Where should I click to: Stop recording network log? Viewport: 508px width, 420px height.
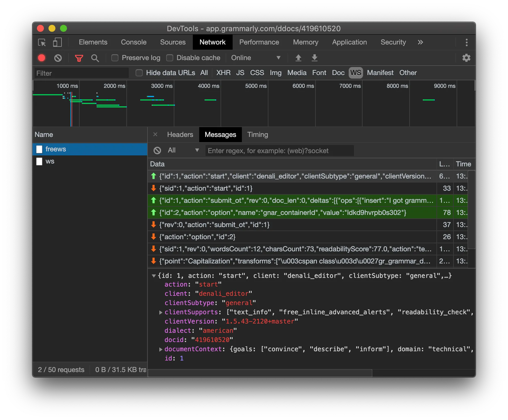click(42, 58)
